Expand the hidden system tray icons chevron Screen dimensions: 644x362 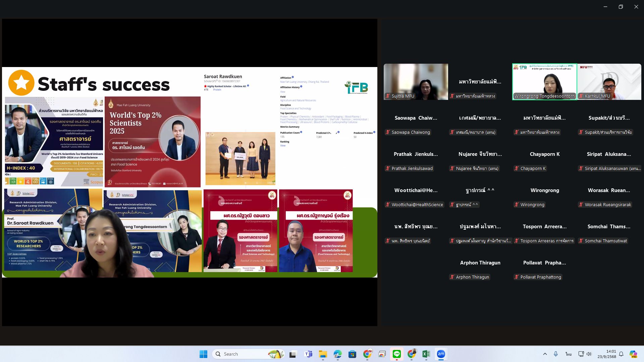pyautogui.click(x=545, y=354)
